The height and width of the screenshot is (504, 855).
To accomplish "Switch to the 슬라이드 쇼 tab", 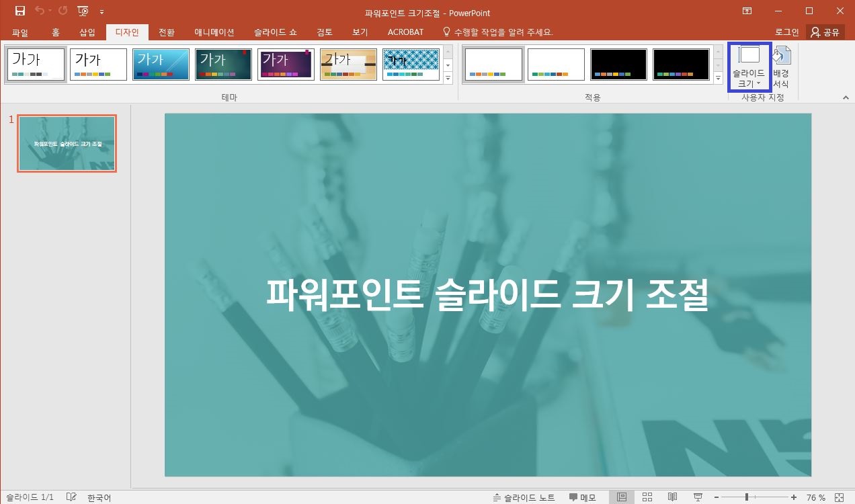I will click(276, 32).
